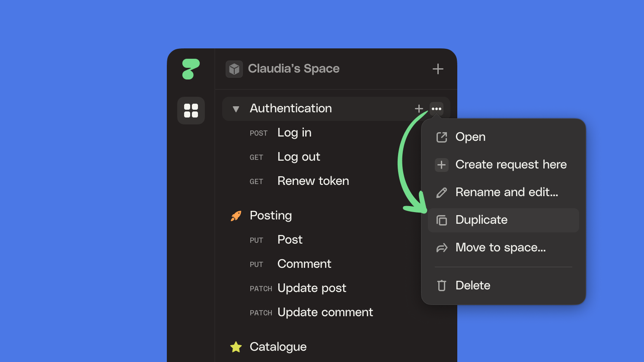Viewport: 644px width, 362px height.
Task: Click the move arrow icon beside Move to space
Action: 441,248
